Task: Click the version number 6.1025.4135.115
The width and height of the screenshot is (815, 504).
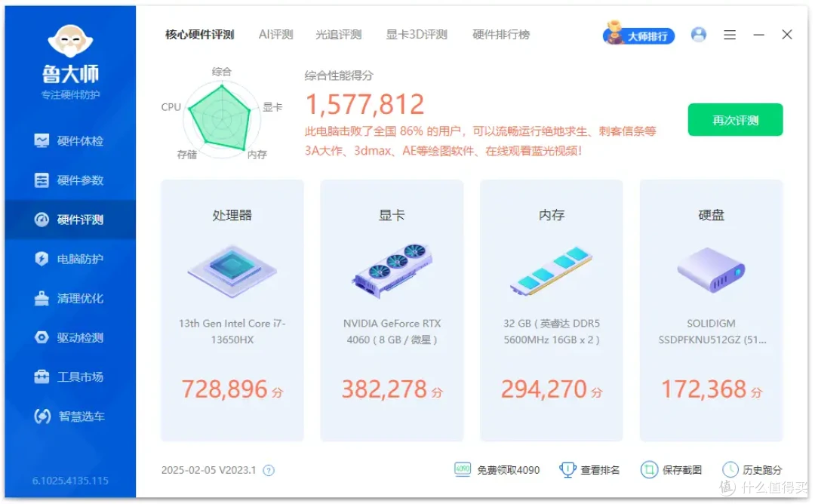Action: [x=70, y=481]
